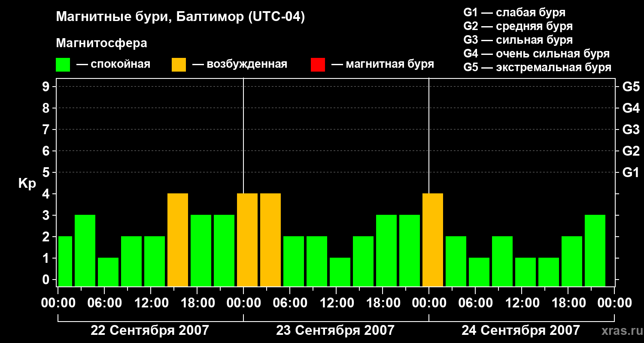Click the '12:00' time label under 22 September
This screenshot has width=644, height=343.
click(x=151, y=303)
